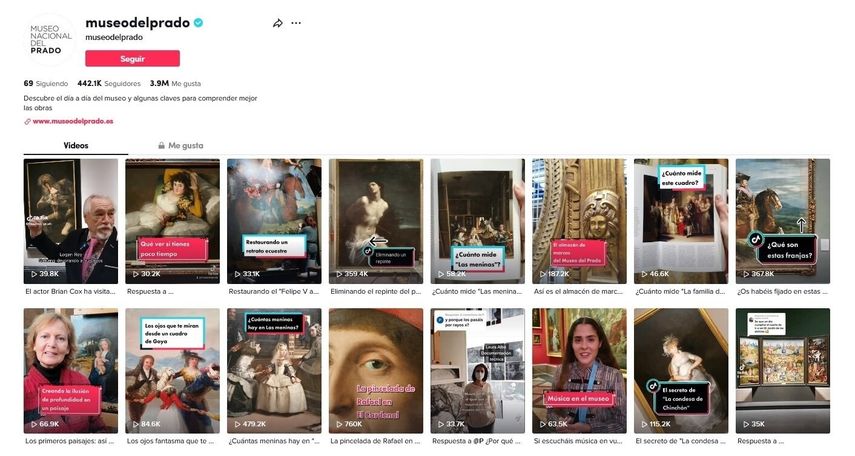Select the Videos tab

[x=76, y=146]
